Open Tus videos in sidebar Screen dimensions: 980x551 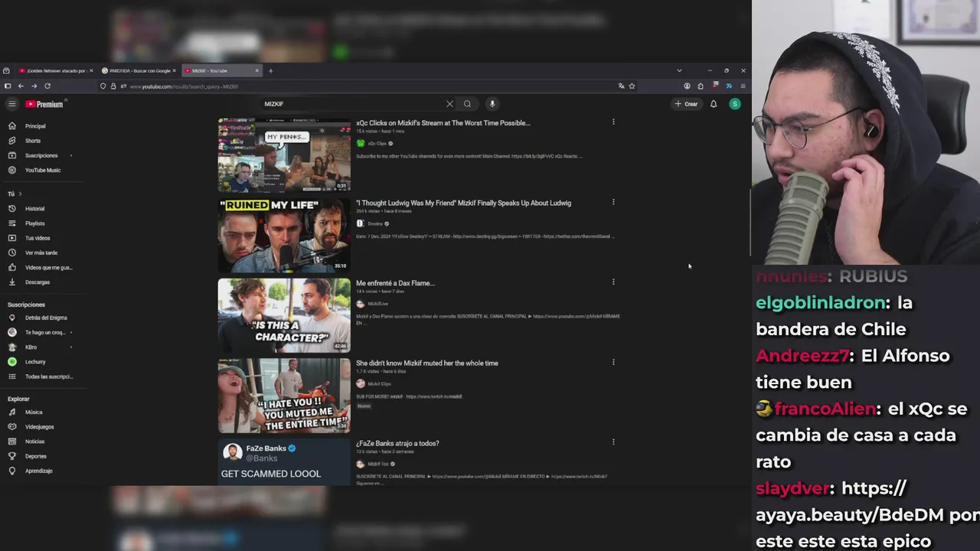[x=38, y=238]
